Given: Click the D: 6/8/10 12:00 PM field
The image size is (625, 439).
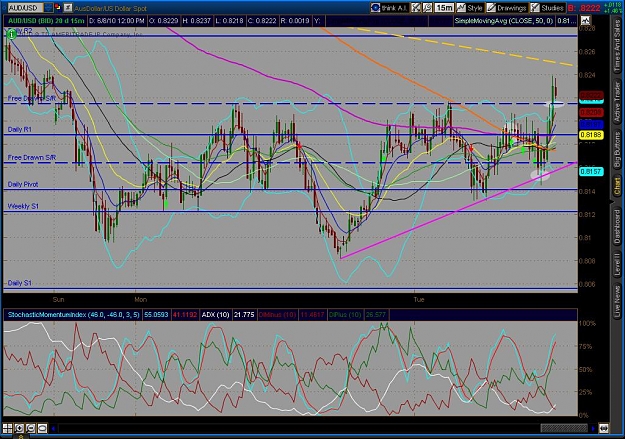Looking at the screenshot, I should [x=116, y=21].
